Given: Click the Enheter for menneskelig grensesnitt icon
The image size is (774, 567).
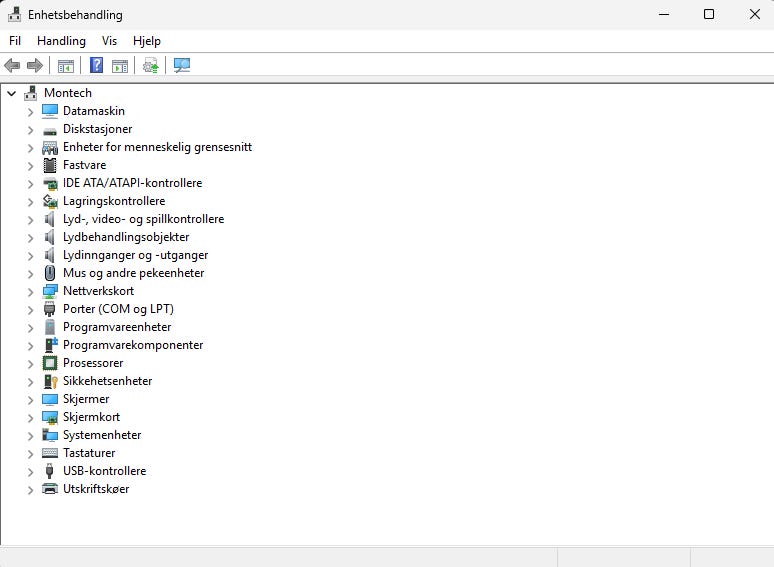Looking at the screenshot, I should click(x=50, y=148).
